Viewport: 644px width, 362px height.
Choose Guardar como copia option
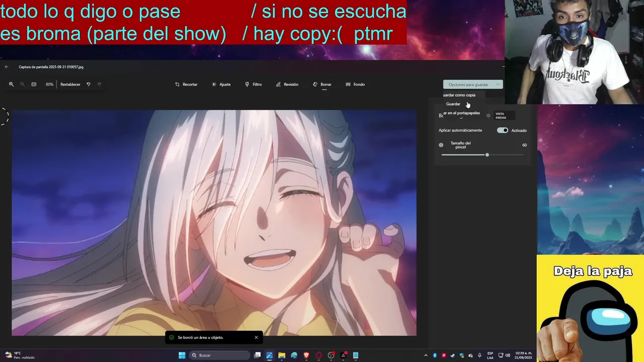tap(459, 95)
